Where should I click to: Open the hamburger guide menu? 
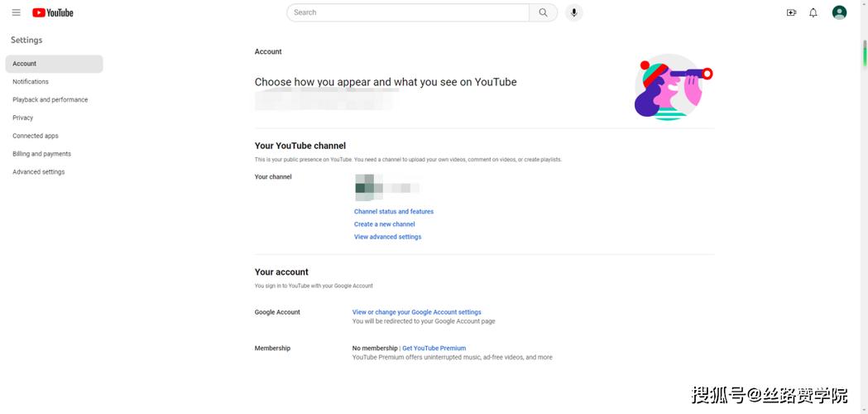click(16, 12)
